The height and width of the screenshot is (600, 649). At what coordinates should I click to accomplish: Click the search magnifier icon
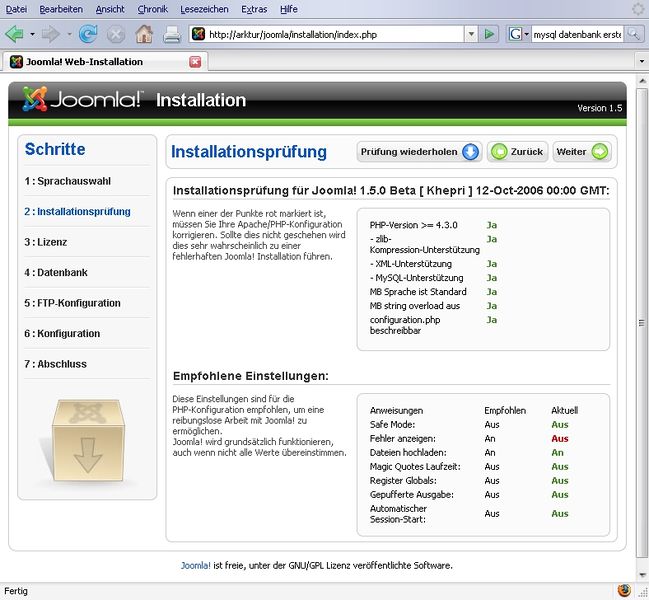point(634,34)
